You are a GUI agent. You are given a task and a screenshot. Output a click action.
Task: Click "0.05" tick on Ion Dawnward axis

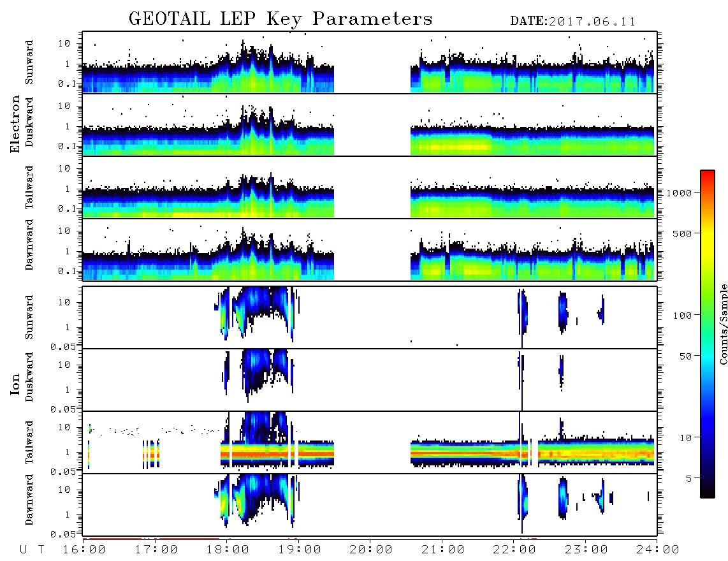tap(62, 534)
